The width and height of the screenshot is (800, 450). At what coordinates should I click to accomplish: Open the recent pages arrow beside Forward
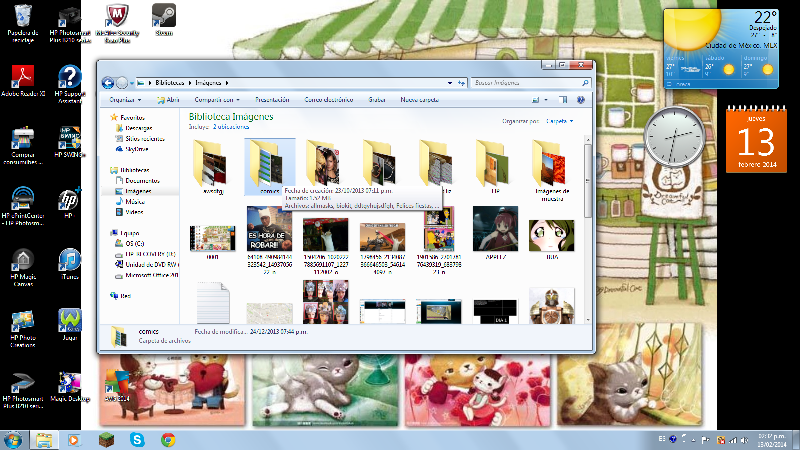(x=132, y=83)
